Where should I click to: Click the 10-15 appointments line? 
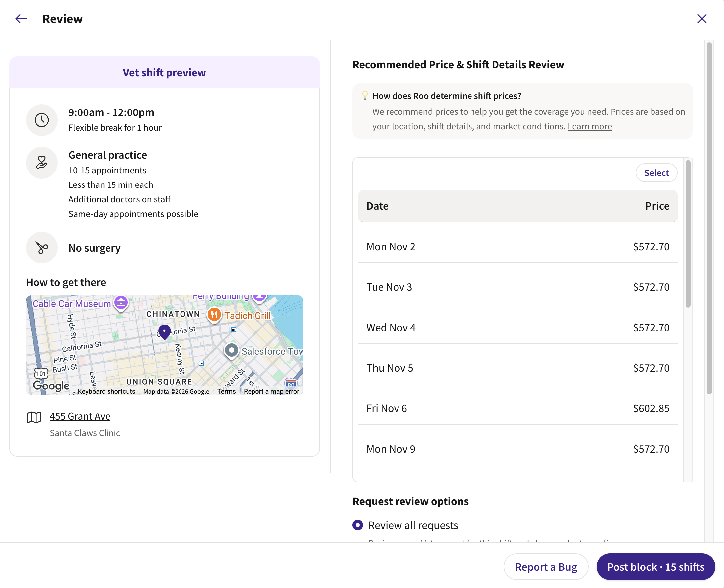click(x=107, y=170)
